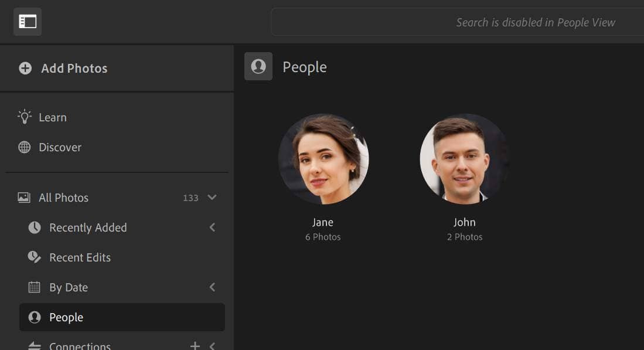Image resolution: width=644 pixels, height=350 pixels.
Task: Expand the By Date chevron
Action: [212, 287]
